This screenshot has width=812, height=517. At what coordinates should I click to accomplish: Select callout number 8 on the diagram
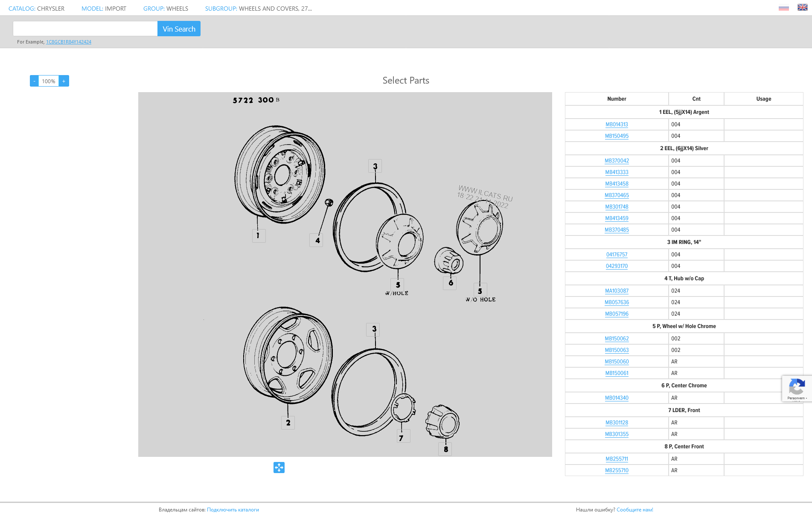coord(445,449)
